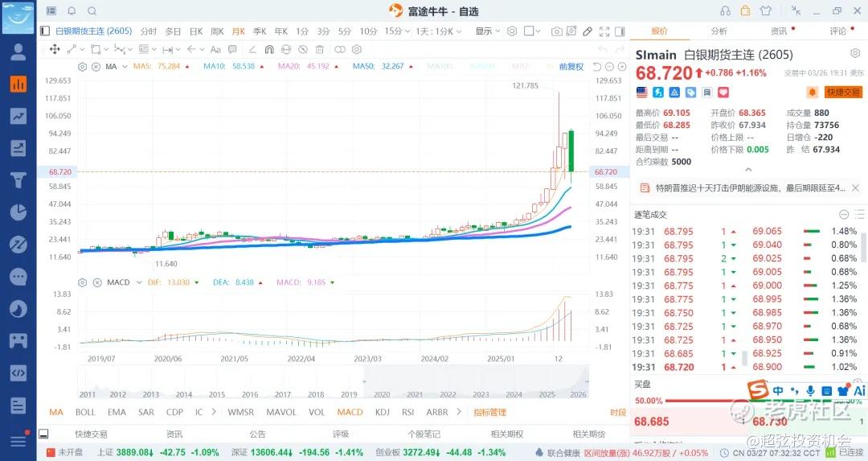
Task: Open the chart layout square dropdown
Action: coord(532,31)
